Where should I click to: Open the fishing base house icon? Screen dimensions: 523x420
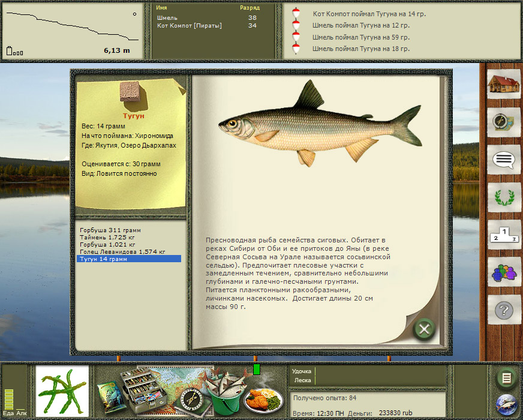[504, 85]
